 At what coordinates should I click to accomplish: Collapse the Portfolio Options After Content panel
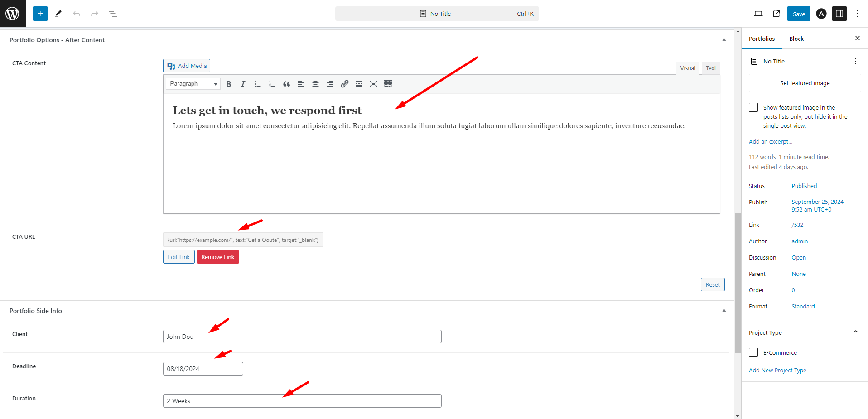(724, 40)
